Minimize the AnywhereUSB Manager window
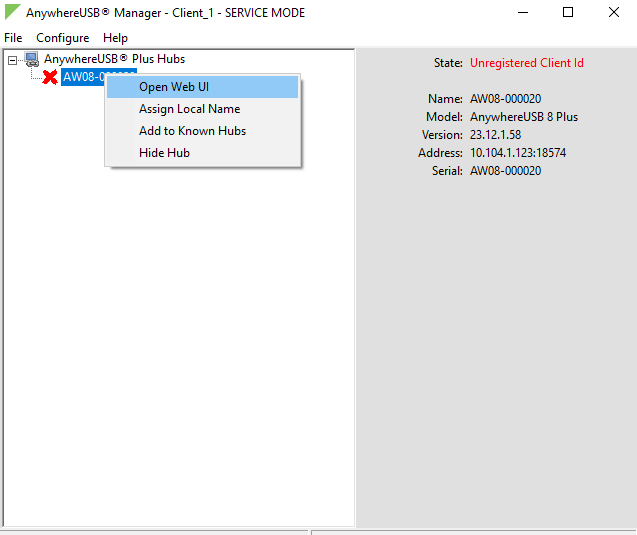 click(523, 13)
